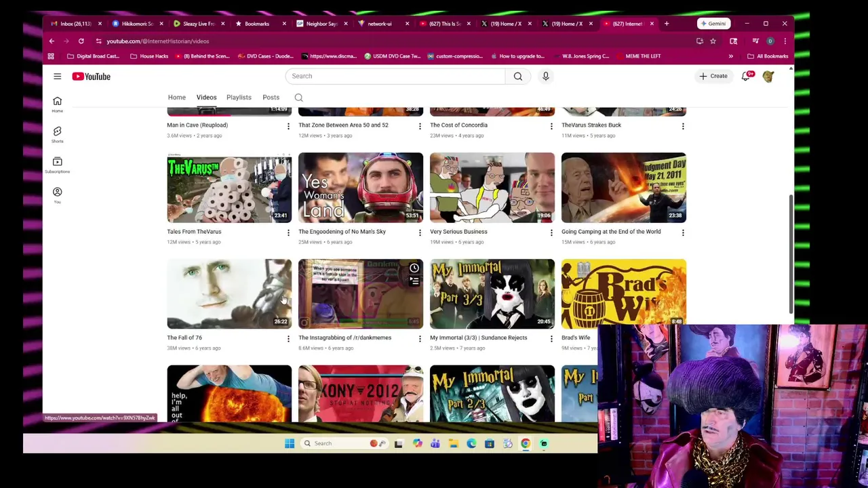Open File Explorer from the taskbar
The height and width of the screenshot is (488, 868).
(x=453, y=443)
